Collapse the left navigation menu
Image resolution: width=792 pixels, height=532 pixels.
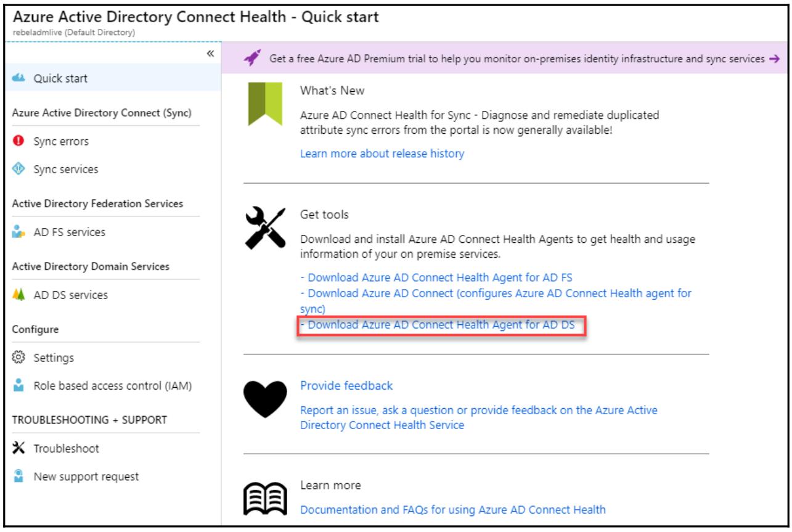210,54
